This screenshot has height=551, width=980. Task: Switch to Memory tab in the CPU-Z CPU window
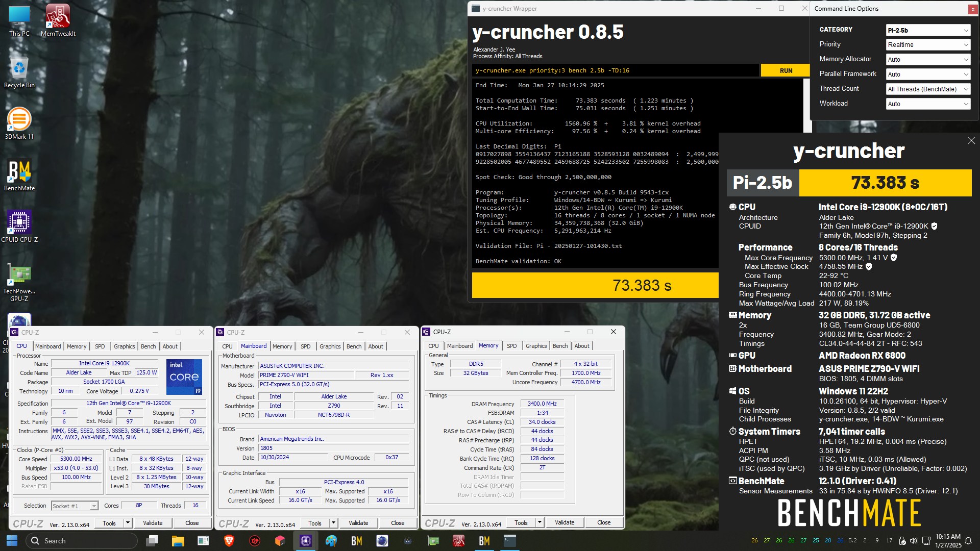pos(77,346)
